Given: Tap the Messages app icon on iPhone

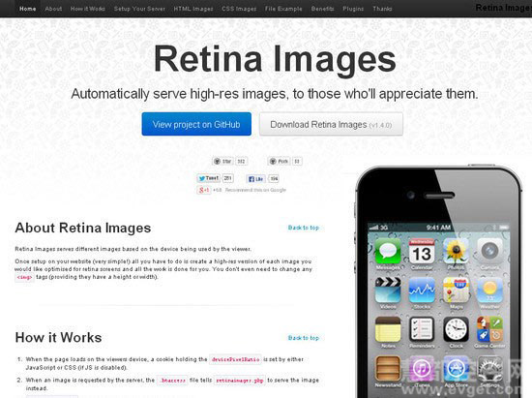Looking at the screenshot, I should click(388, 252).
